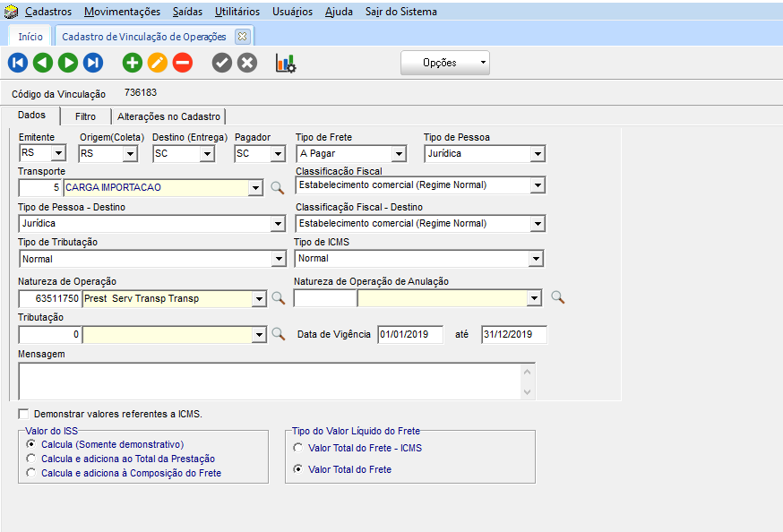Jump to the last record icon
Image resolution: width=783 pixels, height=532 pixels.
tap(93, 63)
